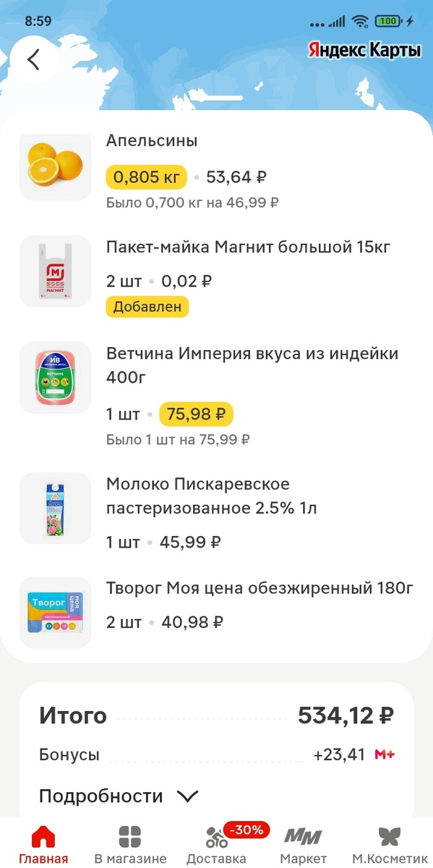
Task: Tap the yellow 75,98 ₽ price badge
Action: coord(194,414)
